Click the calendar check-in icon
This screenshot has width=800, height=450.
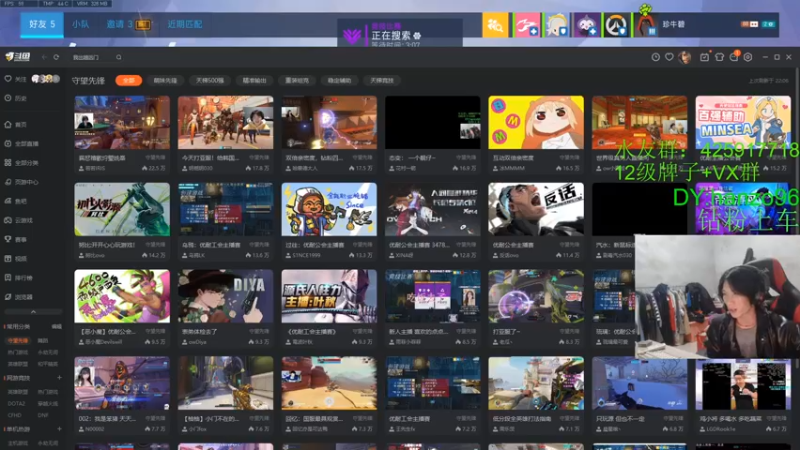(x=704, y=57)
